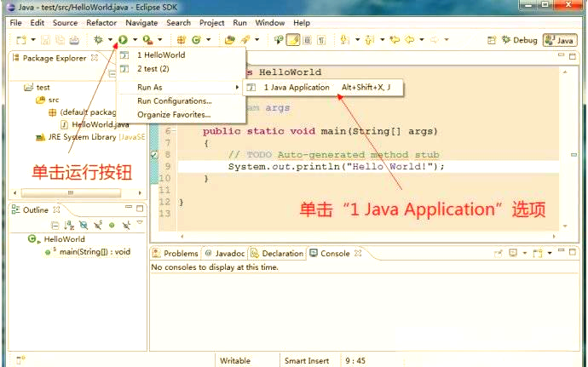Open the File menu
Viewport: 588px width, 367px height.
tap(15, 23)
